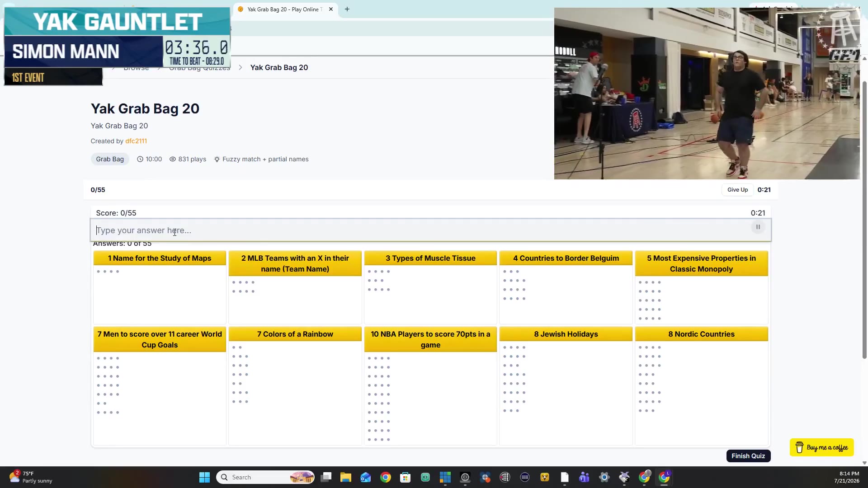Switch to the active Chrome profile window
The image size is (868, 488).
(664, 477)
